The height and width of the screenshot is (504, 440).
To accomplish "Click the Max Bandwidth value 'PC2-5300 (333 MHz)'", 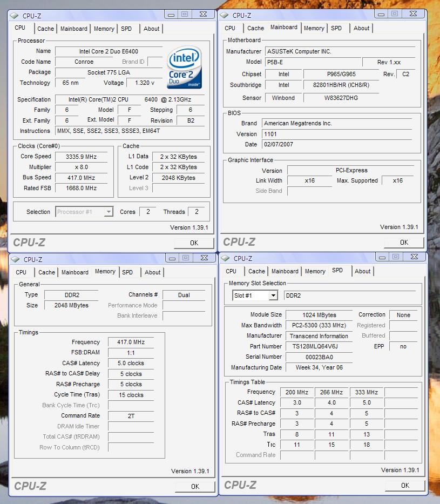I will 319,325.
